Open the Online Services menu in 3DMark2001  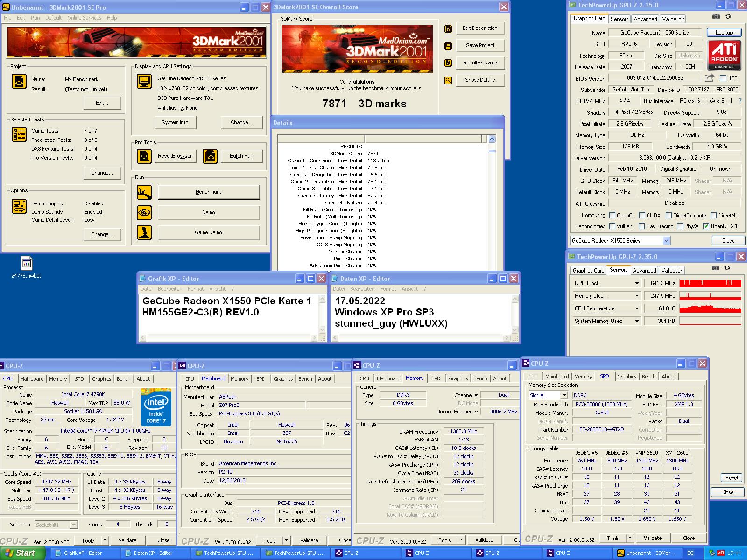(84, 18)
